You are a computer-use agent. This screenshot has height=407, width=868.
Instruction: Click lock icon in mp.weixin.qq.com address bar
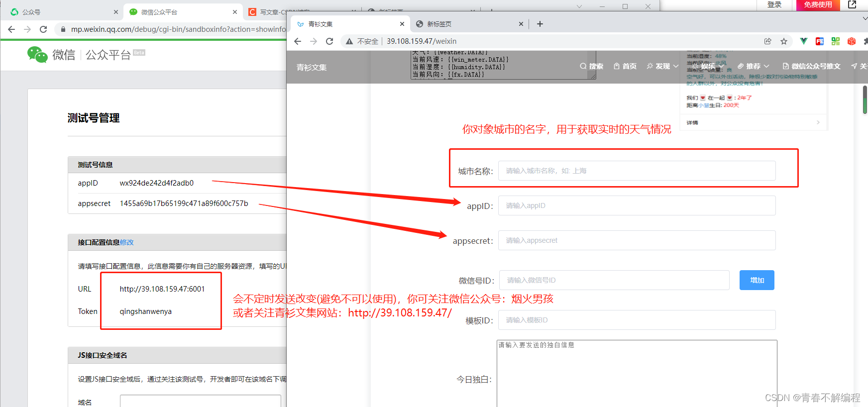(63, 29)
